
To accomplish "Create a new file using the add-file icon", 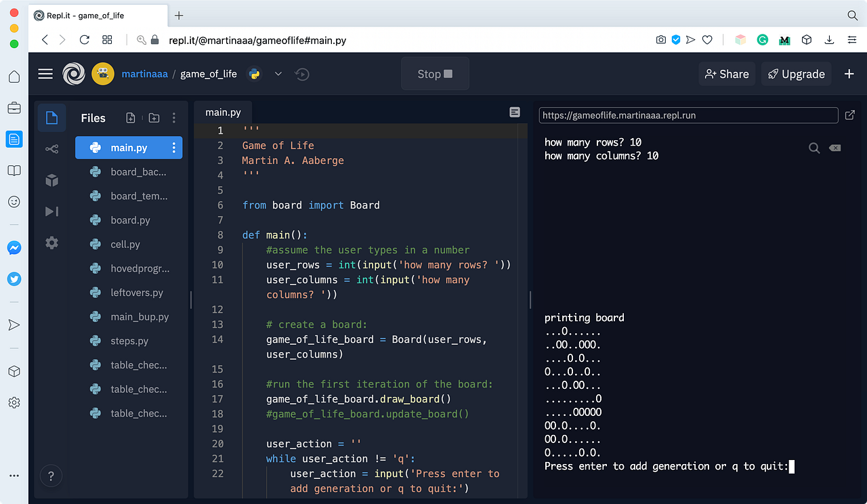I will pos(129,117).
